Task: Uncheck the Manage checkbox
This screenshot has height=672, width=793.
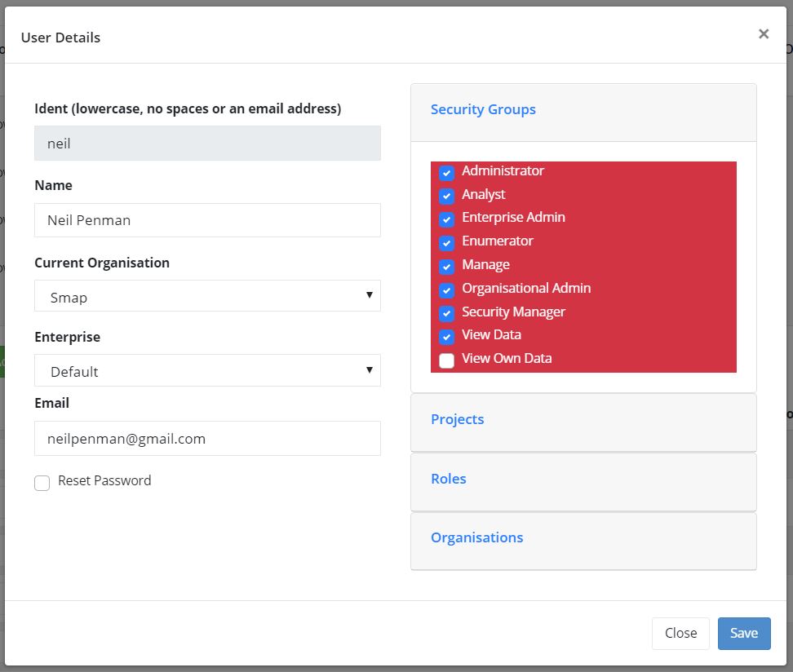Action: coord(446,267)
